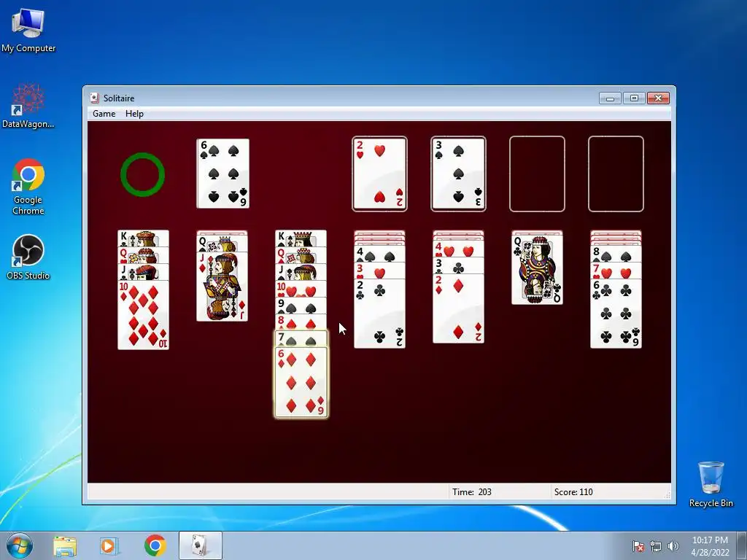Screen dimensions: 747x560
Task: Click the Time 203 status text
Action: point(472,492)
